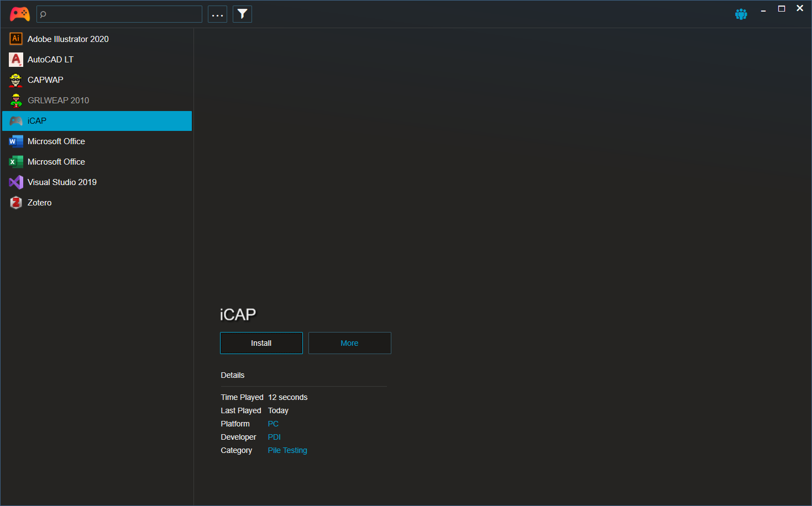Screen dimensions: 812x506
Task: Select Zotero in the library list
Action: pyautogui.click(x=97, y=203)
